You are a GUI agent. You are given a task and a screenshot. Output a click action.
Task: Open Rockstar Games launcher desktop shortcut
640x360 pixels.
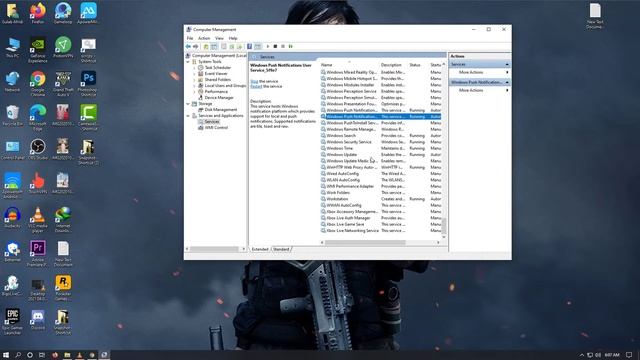click(63, 288)
